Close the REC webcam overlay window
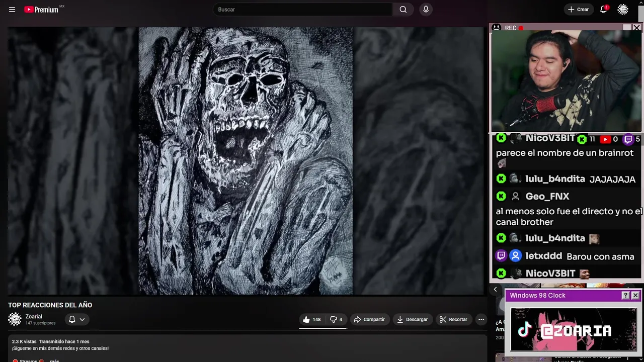Viewport: 644px width, 362px height. point(636,28)
